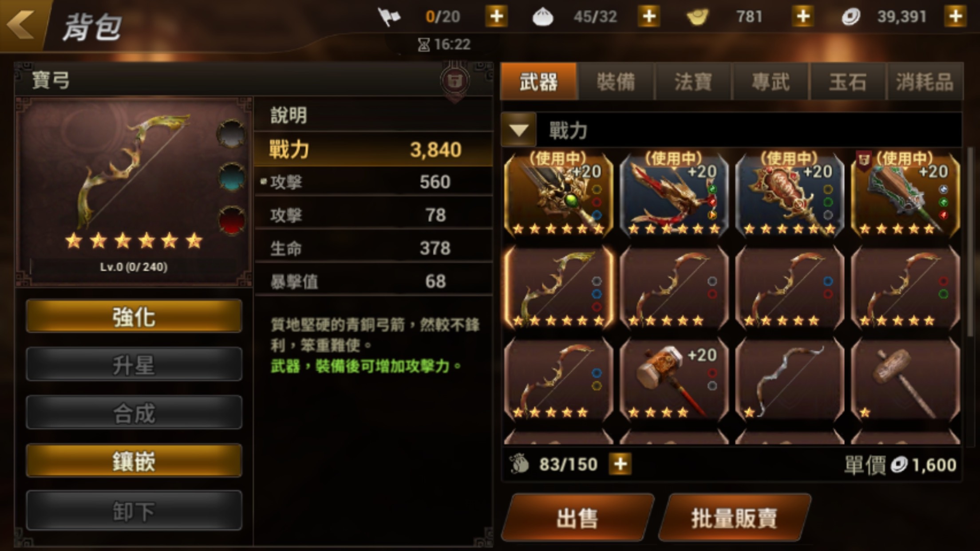The width and height of the screenshot is (980, 551).
Task: Select the empty gray gem socket
Action: point(231,134)
